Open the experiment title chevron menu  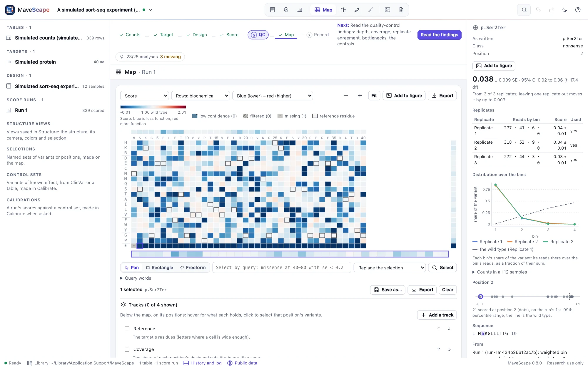pyautogui.click(x=151, y=10)
